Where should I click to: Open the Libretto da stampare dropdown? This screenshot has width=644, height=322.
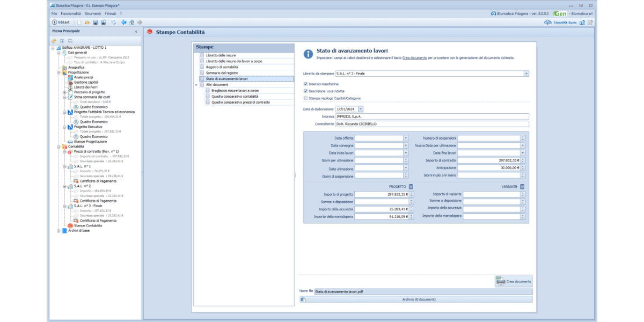526,74
